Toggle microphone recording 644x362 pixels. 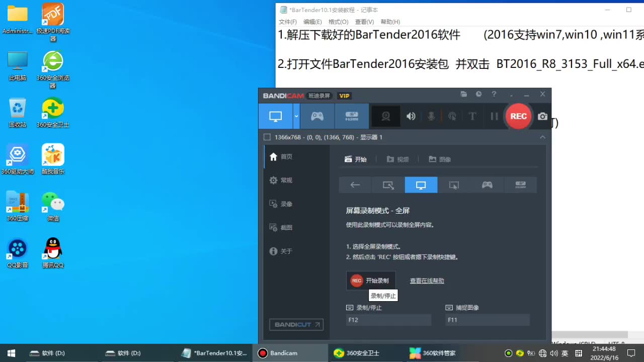tap(431, 116)
